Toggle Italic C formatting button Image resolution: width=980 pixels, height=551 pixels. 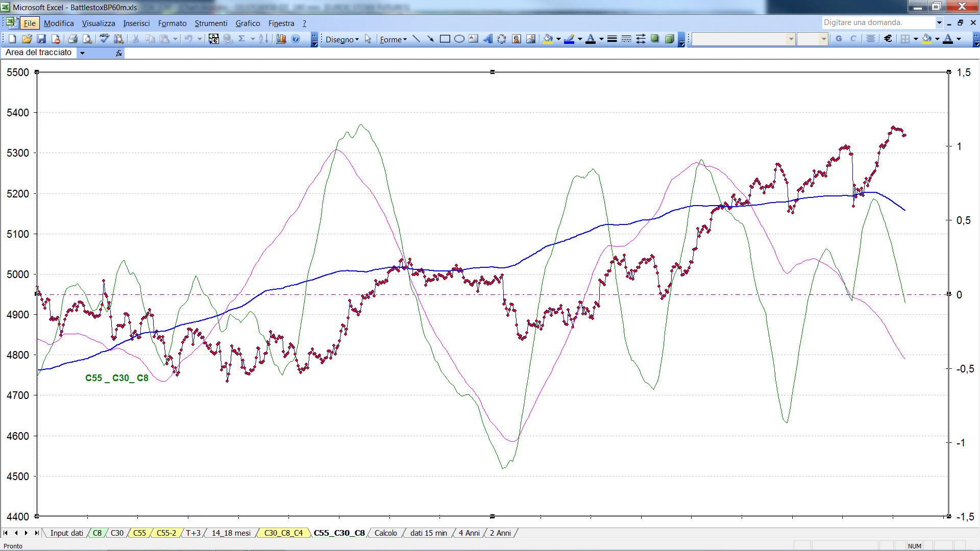click(853, 39)
